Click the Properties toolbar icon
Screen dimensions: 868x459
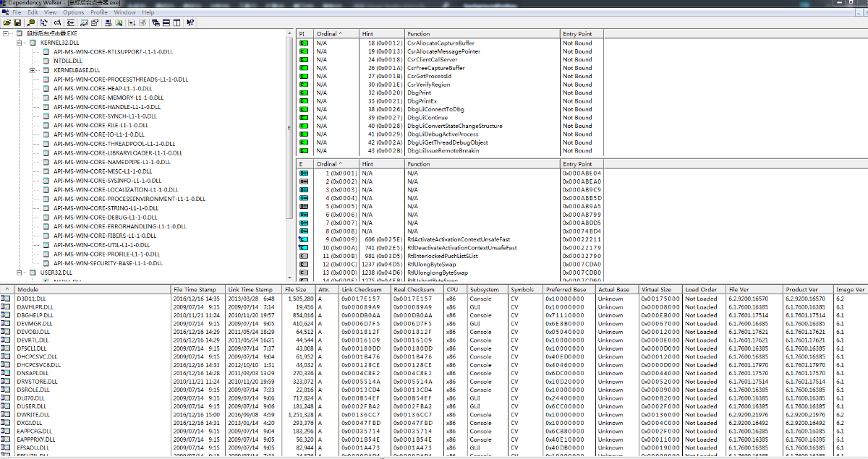(x=95, y=22)
